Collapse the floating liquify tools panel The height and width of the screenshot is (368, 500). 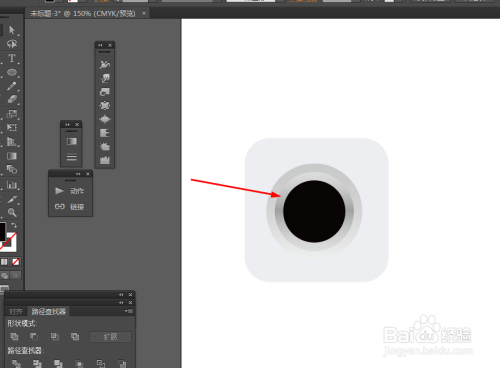(x=100, y=45)
